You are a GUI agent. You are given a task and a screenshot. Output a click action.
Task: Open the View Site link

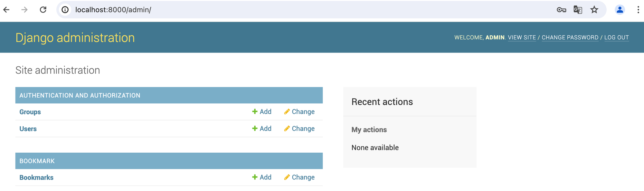pos(522,37)
